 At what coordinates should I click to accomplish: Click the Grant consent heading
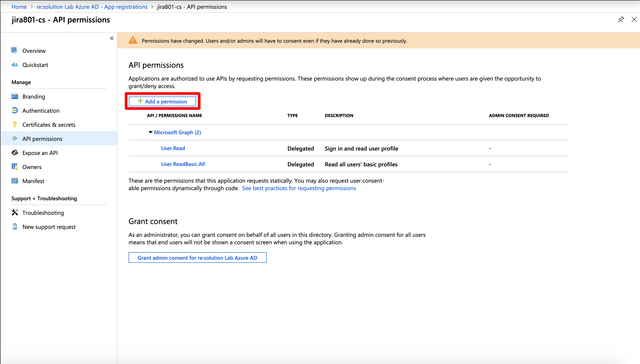pyautogui.click(x=153, y=221)
